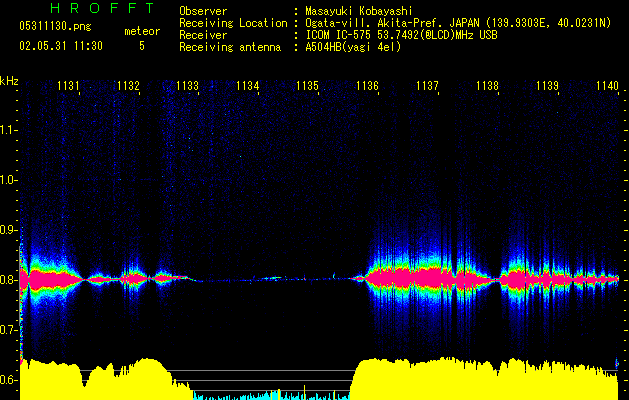Image resolution: width=629 pixels, height=400 pixels.
Task: Click the 1138 time marker
Action: pos(487,86)
